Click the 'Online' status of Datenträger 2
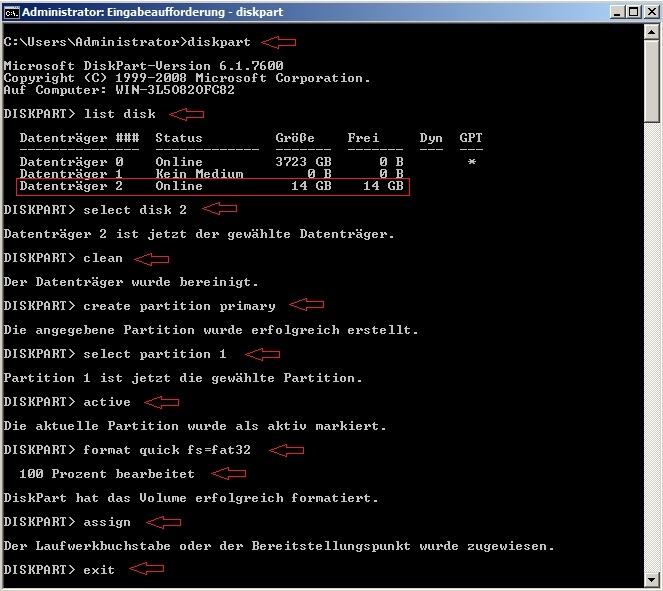663x591 pixels. pos(179,186)
